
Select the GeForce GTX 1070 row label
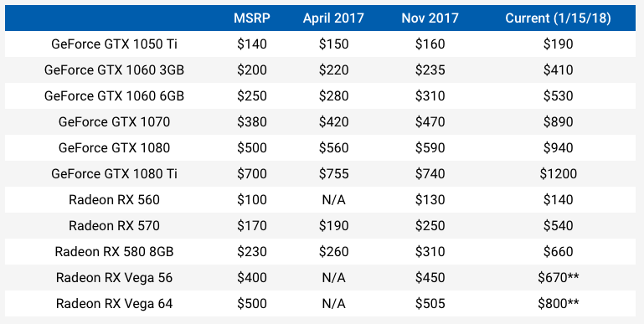tap(114, 122)
